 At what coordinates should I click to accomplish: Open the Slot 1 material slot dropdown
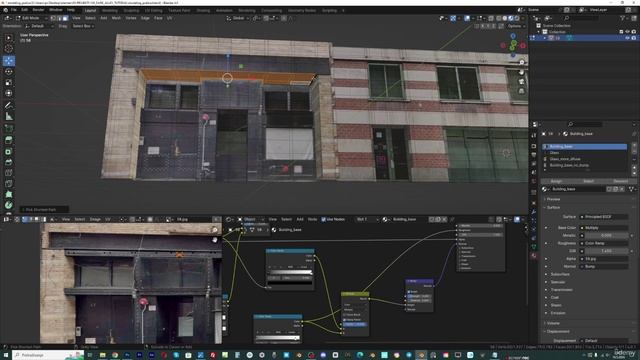[367, 220]
